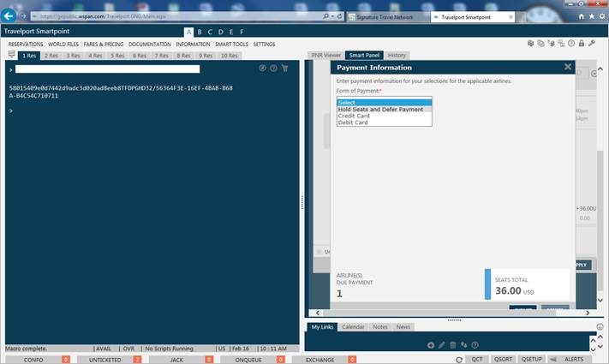The height and width of the screenshot is (364, 609).
Task: Click the QSORT button
Action: pyautogui.click(x=503, y=360)
